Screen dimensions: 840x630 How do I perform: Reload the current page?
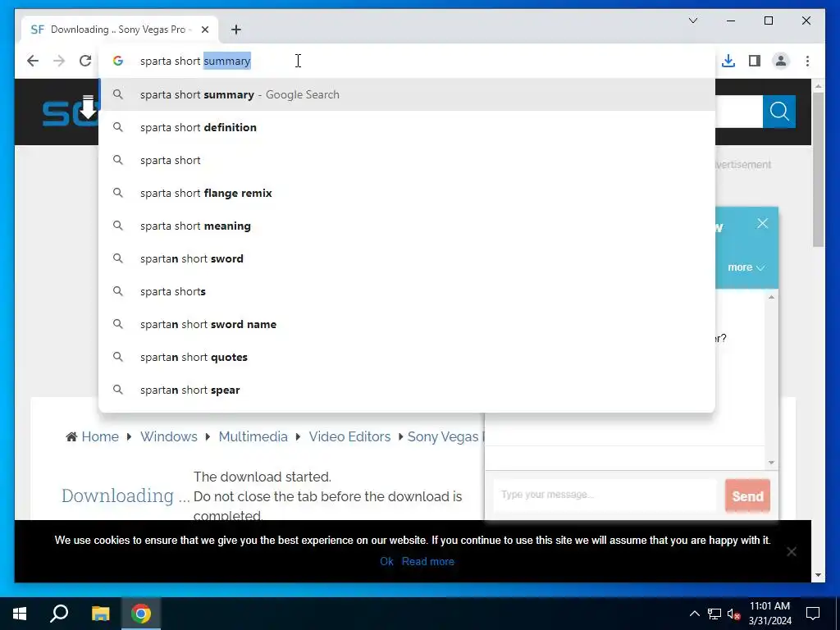85,61
